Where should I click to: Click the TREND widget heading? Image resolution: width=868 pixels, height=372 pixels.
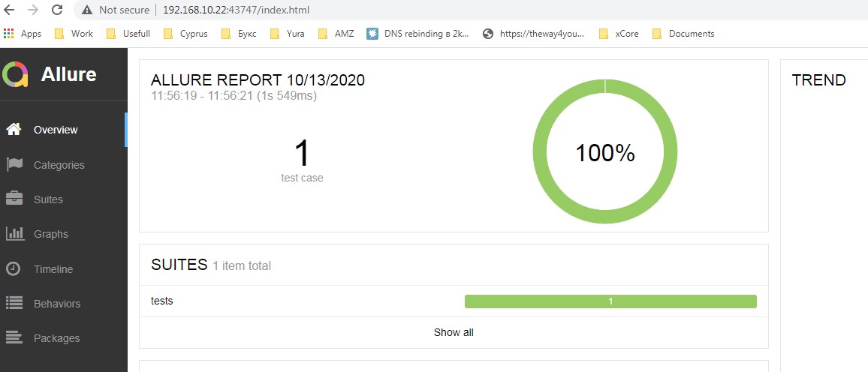pos(818,80)
